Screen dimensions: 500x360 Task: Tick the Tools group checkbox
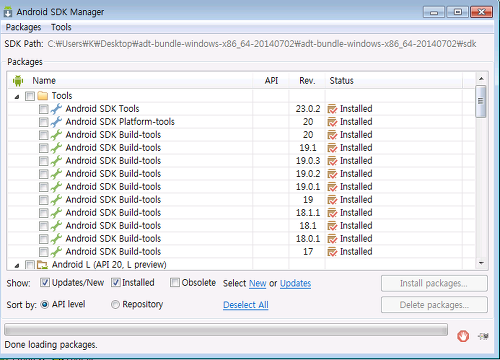click(x=30, y=96)
